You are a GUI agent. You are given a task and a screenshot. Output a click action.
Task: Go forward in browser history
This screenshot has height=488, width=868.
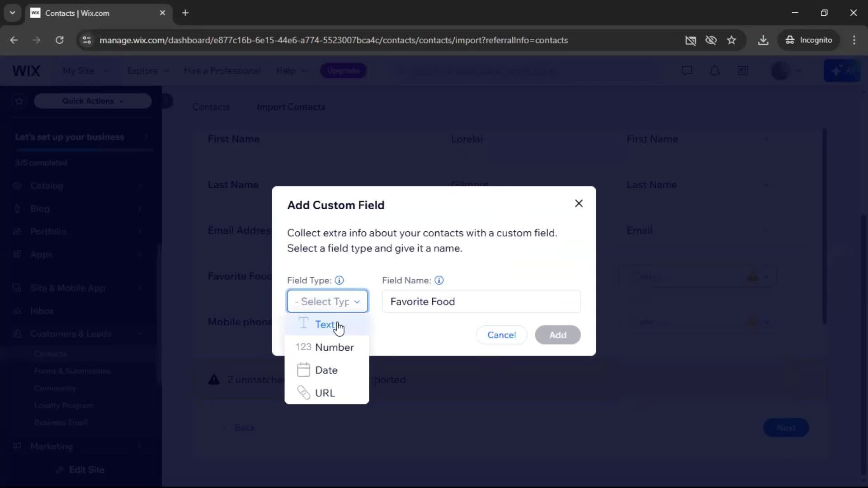(36, 40)
